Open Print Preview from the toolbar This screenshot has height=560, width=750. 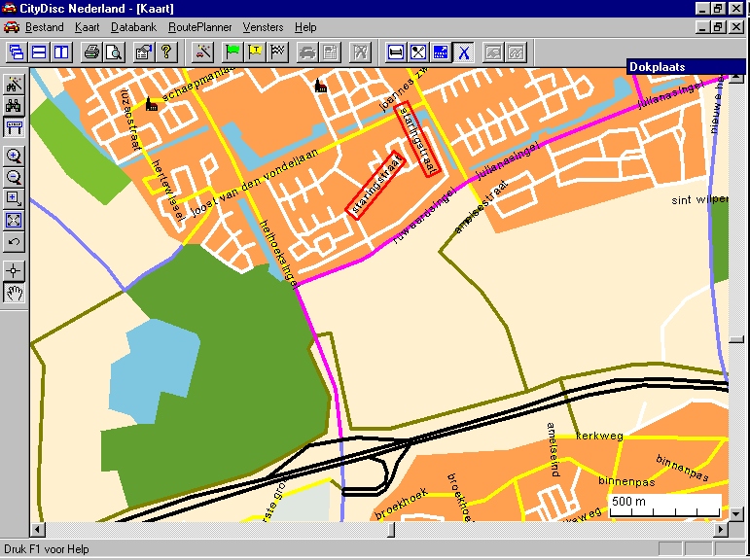114,52
